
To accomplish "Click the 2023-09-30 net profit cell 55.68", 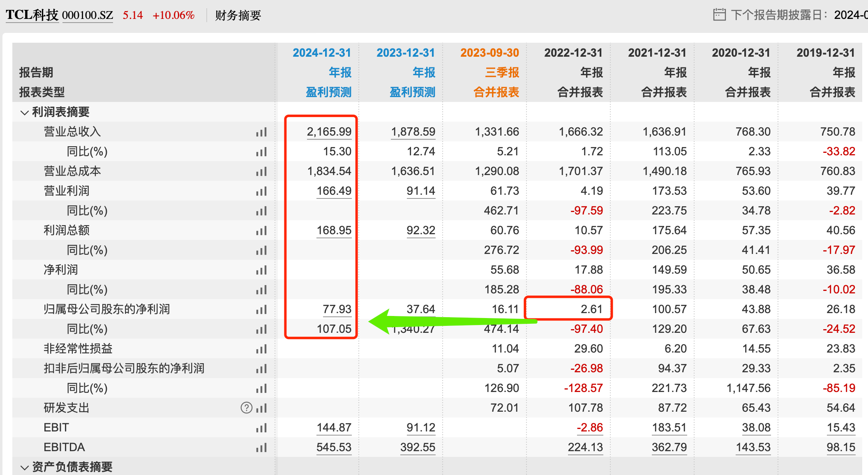I will [505, 270].
